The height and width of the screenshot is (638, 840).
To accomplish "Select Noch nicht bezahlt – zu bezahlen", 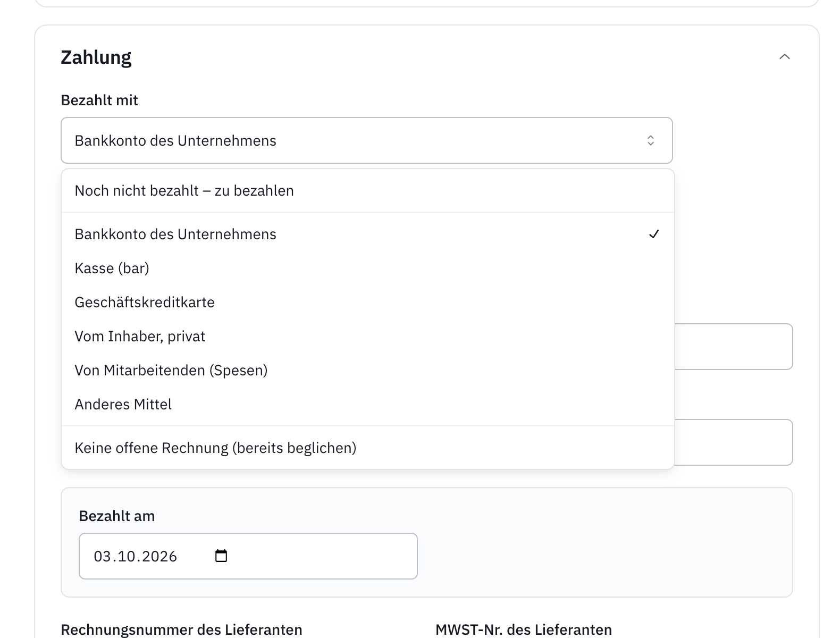I will [368, 191].
